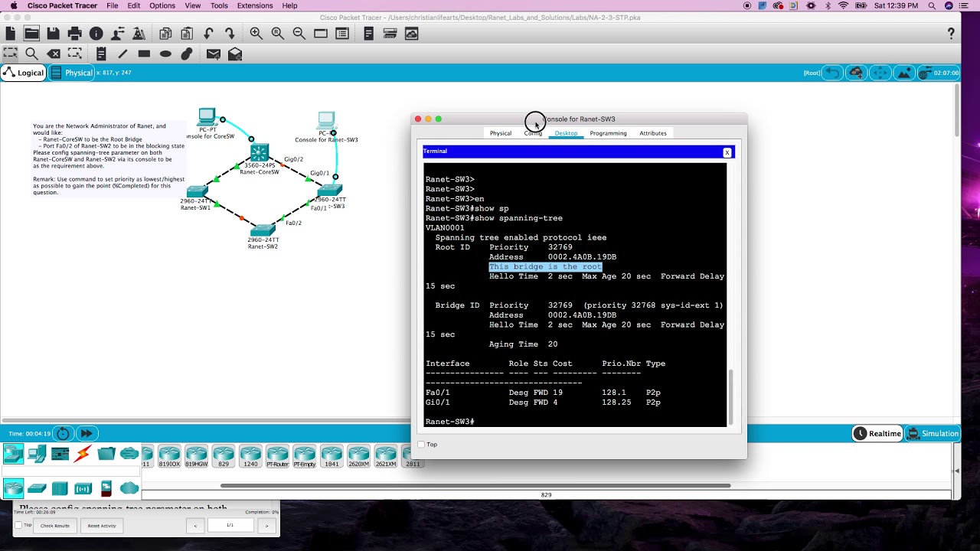The width and height of the screenshot is (980, 551).
Task: Open Siri from the menu bar
Action: click(x=949, y=5)
